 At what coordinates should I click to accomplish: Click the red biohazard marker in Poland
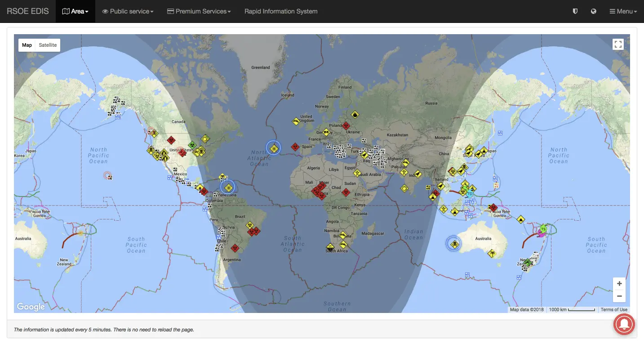[x=346, y=125]
